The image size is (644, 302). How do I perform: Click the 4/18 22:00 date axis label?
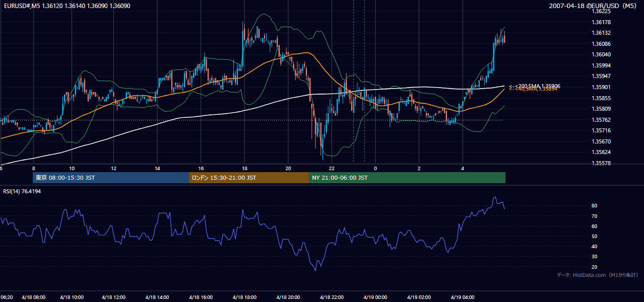pyautogui.click(x=331, y=297)
